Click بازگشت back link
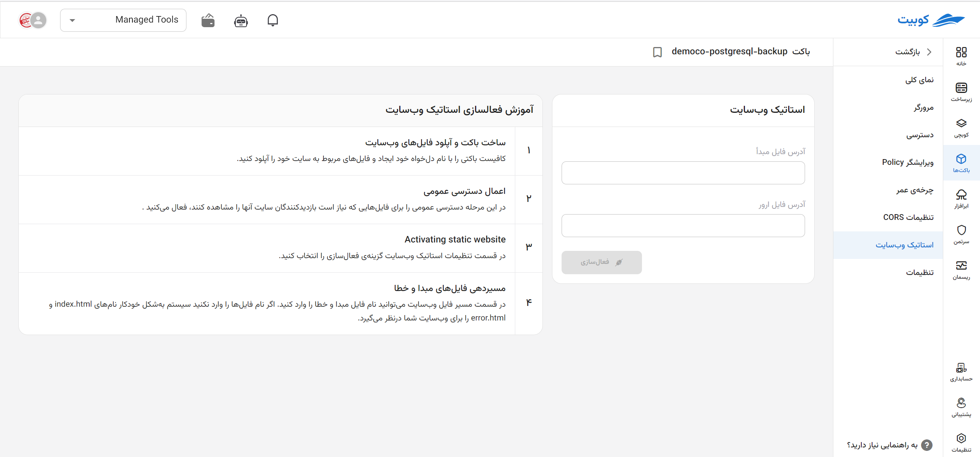Image resolution: width=980 pixels, height=457 pixels. pyautogui.click(x=907, y=52)
